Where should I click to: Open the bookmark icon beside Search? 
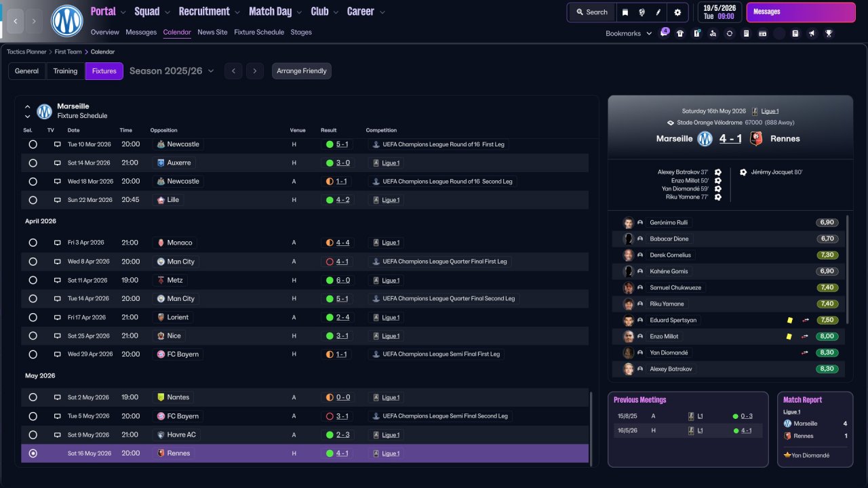tap(625, 12)
